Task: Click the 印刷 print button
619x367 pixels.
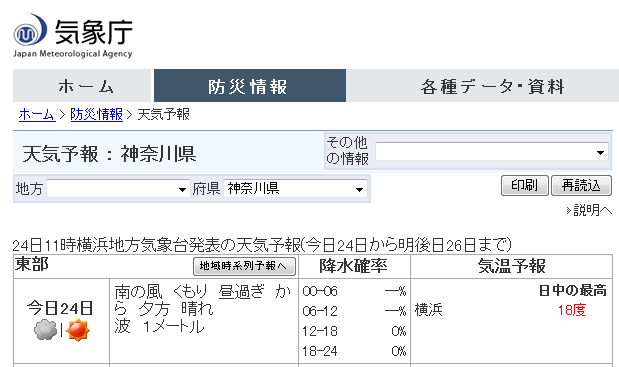Action: pos(525,185)
